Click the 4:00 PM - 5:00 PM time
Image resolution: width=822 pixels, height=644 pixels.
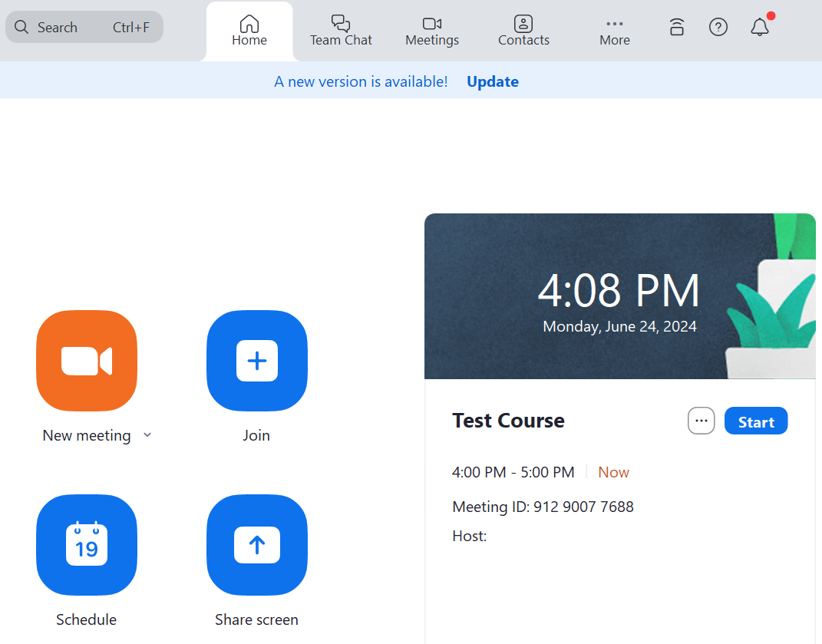tap(513, 472)
